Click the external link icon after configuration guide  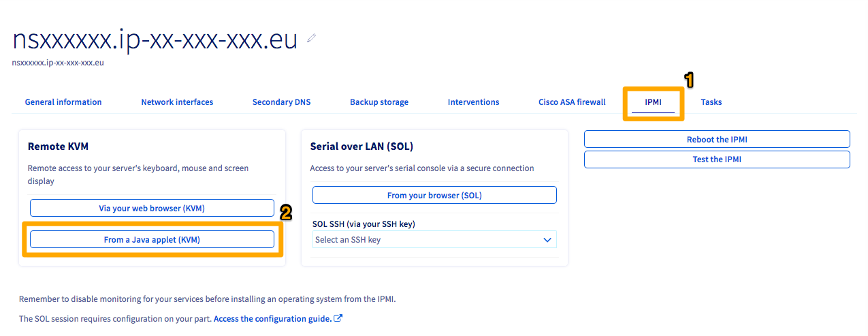(338, 318)
